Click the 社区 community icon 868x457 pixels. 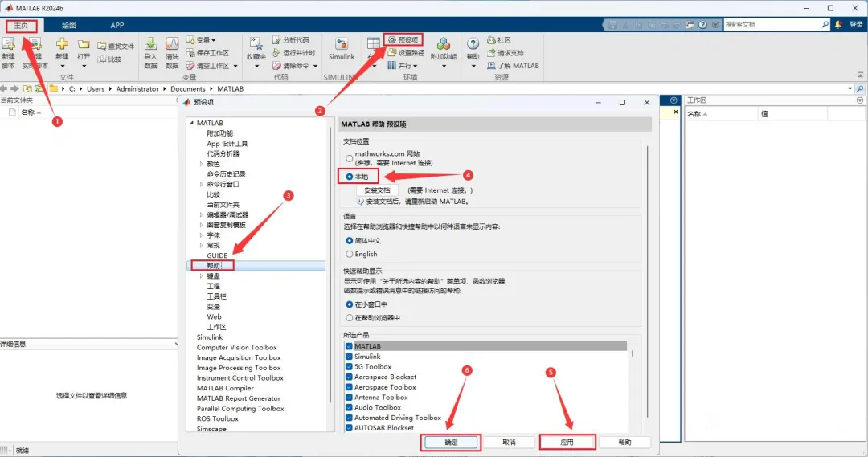(491, 40)
